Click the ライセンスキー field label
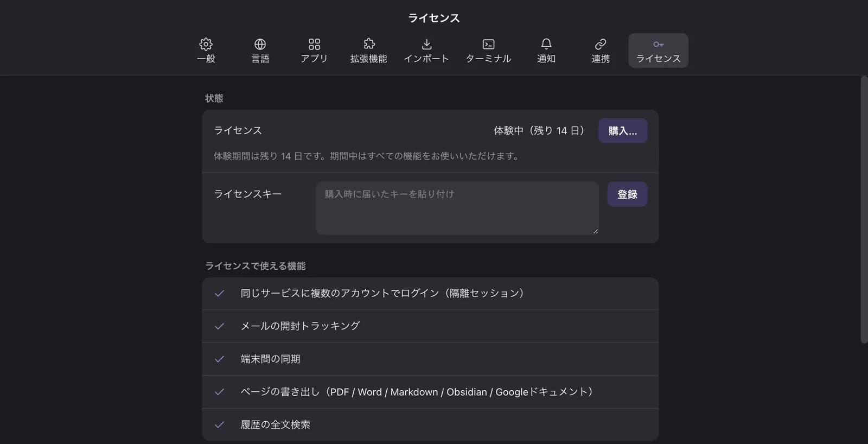The image size is (868, 444). click(x=248, y=194)
